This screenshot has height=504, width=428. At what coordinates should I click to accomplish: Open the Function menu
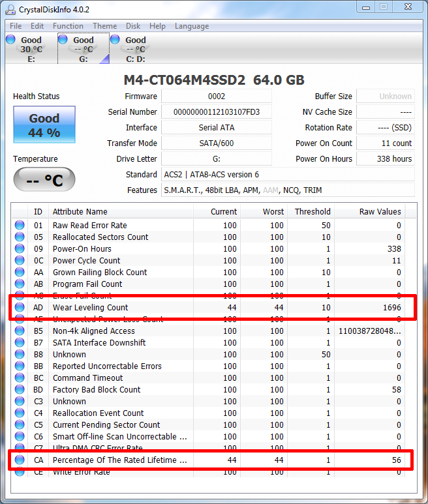68,26
